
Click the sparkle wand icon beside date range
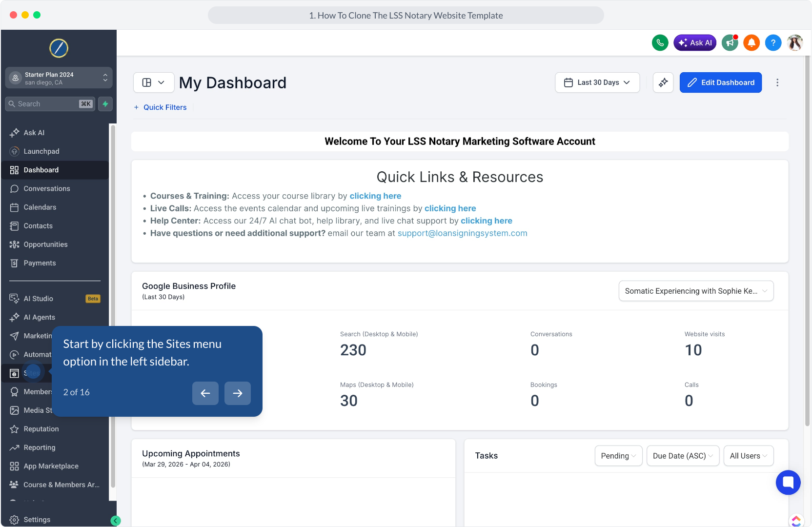663,82
